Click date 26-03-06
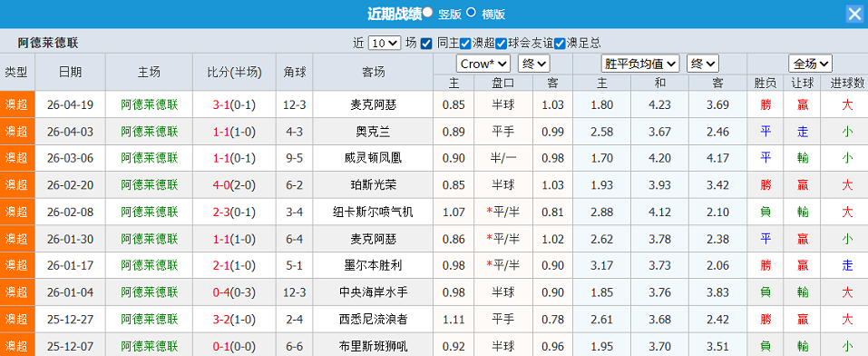 pos(71,158)
